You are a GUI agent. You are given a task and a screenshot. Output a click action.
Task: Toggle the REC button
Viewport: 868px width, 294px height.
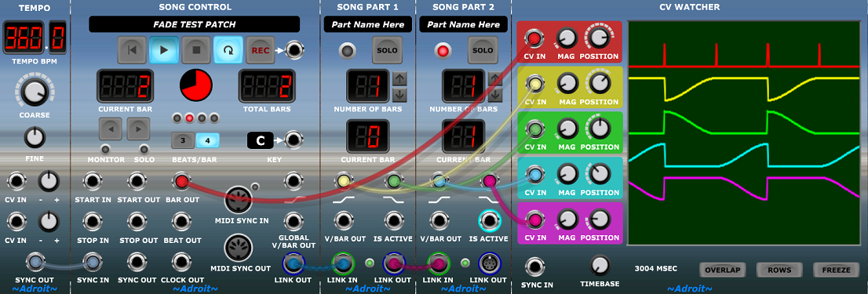pyautogui.click(x=261, y=50)
